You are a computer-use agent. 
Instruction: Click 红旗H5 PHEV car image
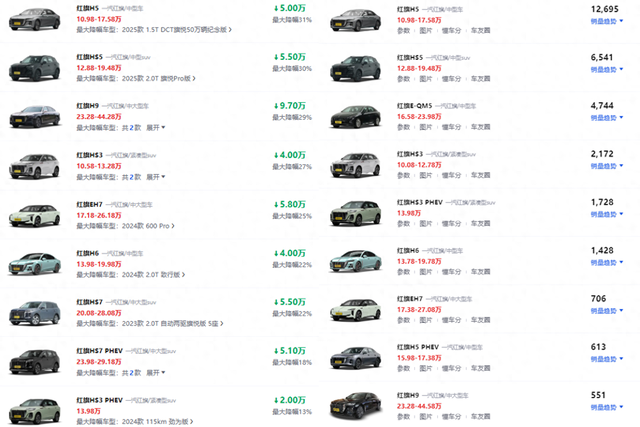tap(356, 358)
